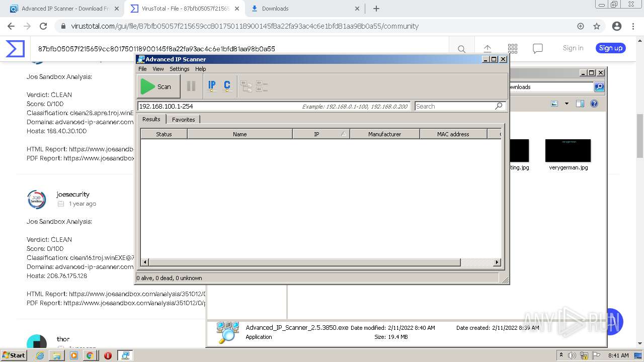Reload the VirusTotal page
Screen dimensions: 644x362
pos(43,26)
